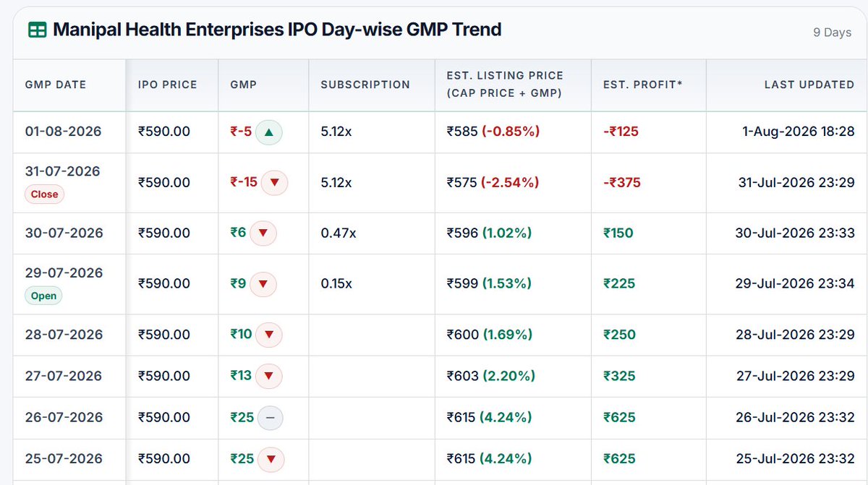The width and height of the screenshot is (868, 485).
Task: Click the 0.47x subscription value
Action: (338, 233)
